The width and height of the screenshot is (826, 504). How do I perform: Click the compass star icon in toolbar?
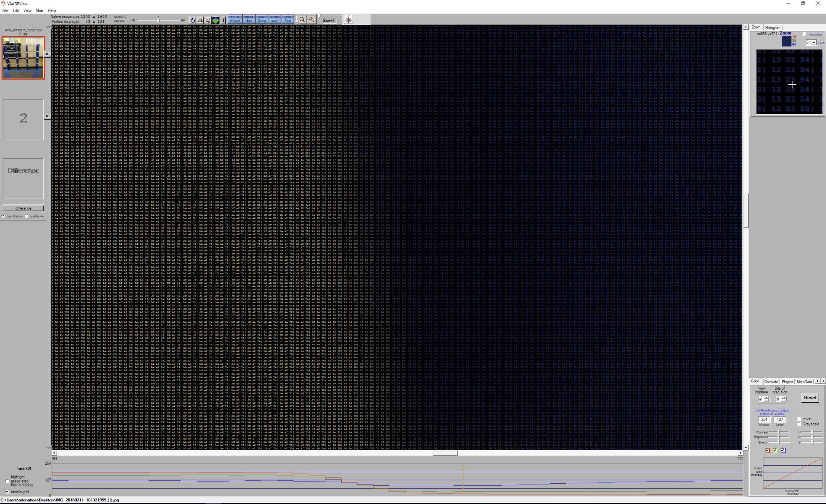(x=348, y=20)
